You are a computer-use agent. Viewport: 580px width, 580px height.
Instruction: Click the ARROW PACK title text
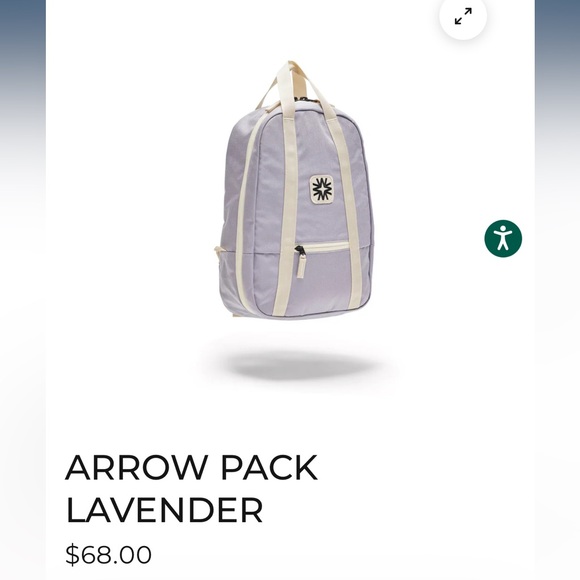point(191,467)
